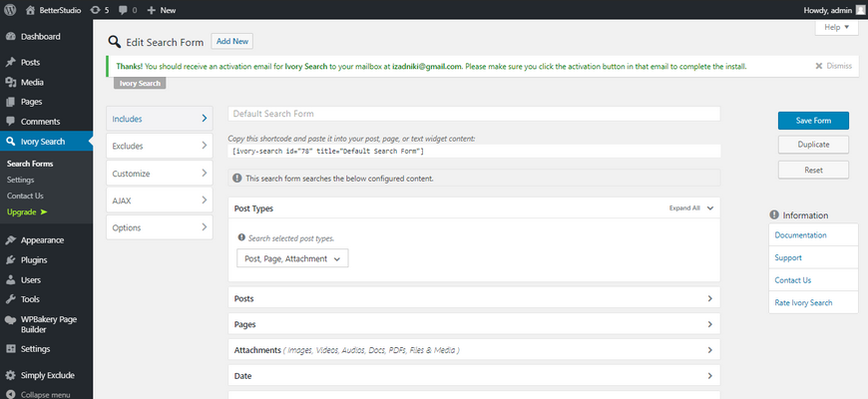Open the Post, Page, Attachment dropdown

[x=292, y=258]
